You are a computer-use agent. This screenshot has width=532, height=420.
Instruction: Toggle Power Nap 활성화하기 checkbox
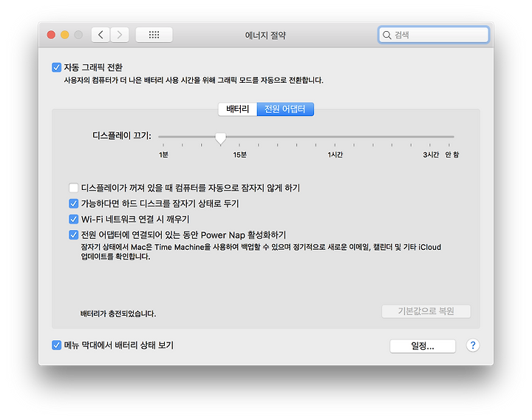click(73, 234)
